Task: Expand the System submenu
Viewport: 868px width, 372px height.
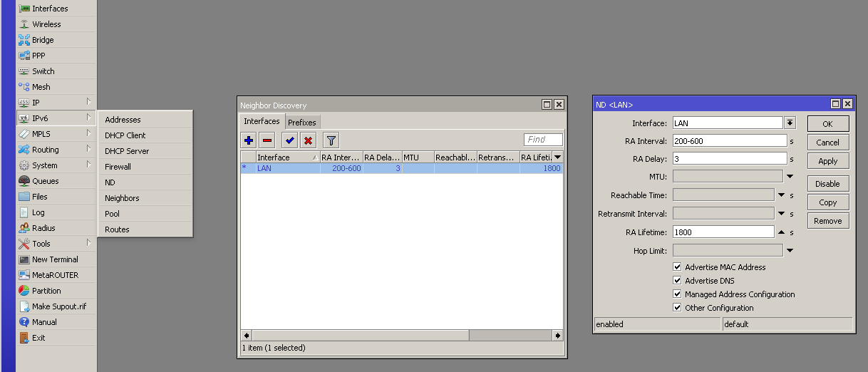Action: point(56,165)
